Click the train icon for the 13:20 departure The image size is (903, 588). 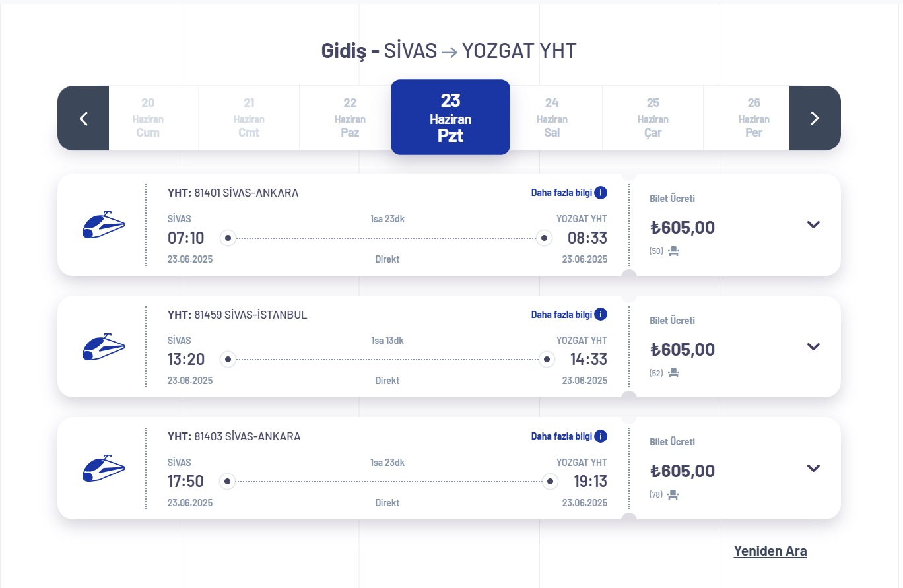104,346
